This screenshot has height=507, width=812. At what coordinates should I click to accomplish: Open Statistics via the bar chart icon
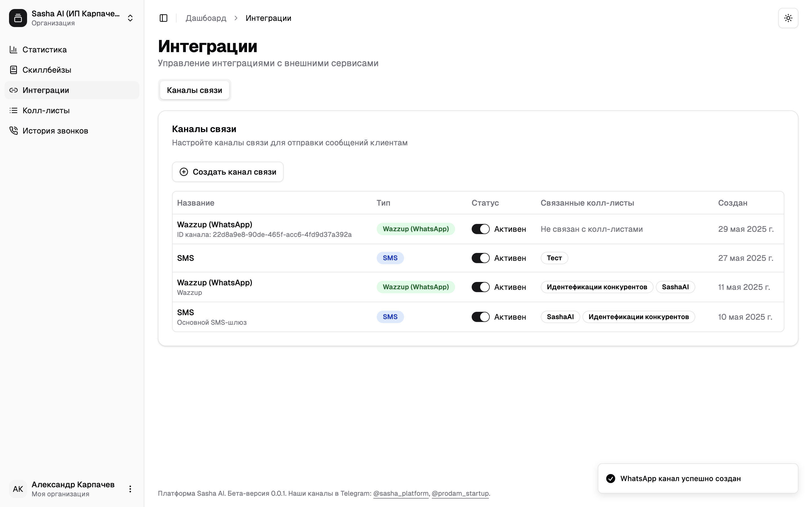tap(14, 50)
